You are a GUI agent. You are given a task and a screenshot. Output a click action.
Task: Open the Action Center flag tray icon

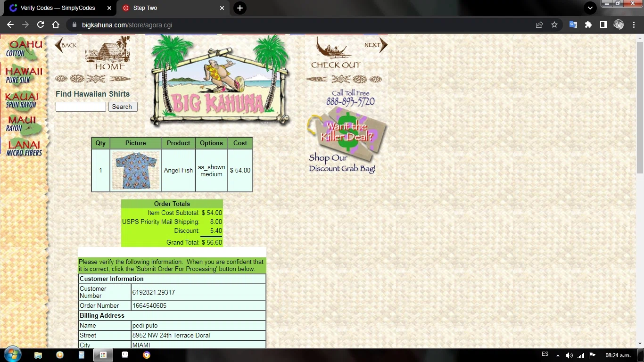tap(593, 355)
